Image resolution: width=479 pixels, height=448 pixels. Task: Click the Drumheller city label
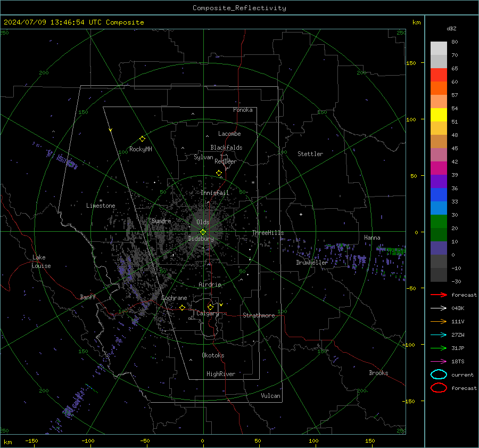click(x=312, y=263)
